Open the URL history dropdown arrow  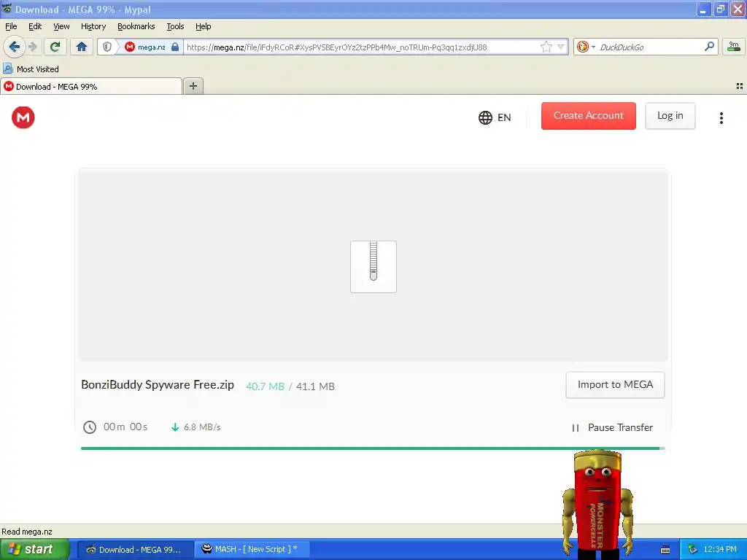point(561,47)
